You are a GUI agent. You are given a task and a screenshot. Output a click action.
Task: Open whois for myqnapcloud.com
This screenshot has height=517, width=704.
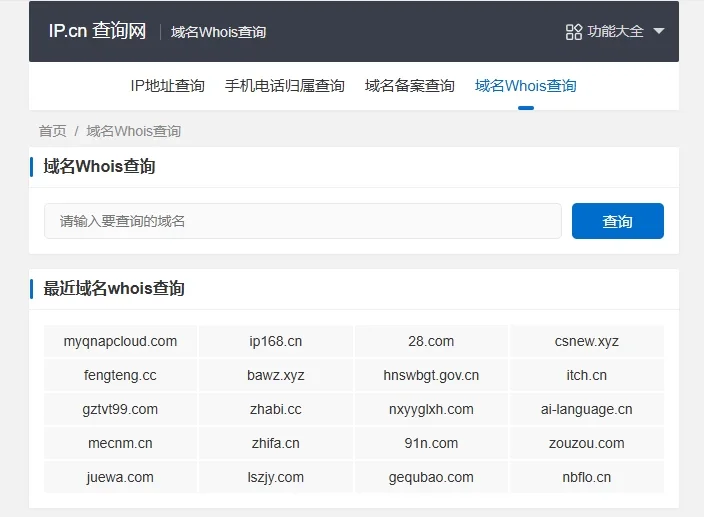tap(120, 342)
